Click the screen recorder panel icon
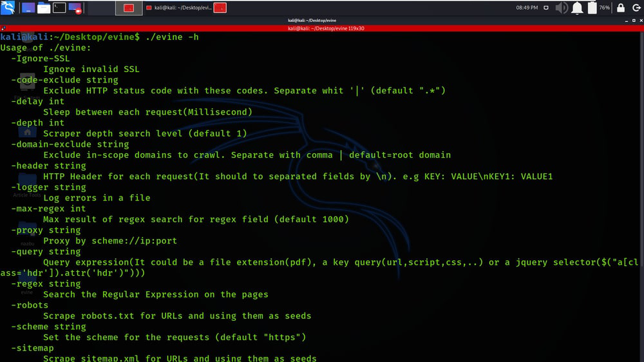This screenshot has width=644, height=362. (x=75, y=8)
